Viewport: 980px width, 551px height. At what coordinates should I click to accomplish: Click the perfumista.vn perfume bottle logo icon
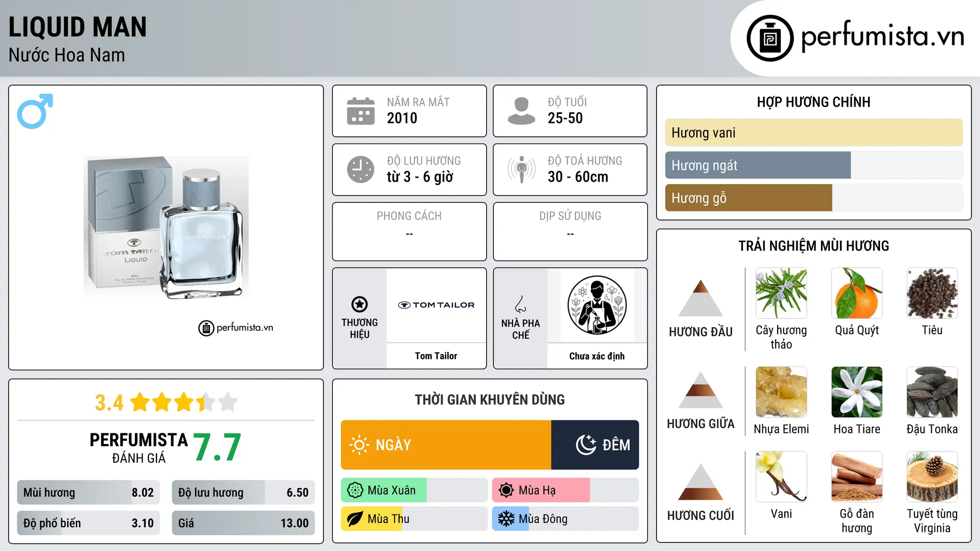(x=770, y=38)
